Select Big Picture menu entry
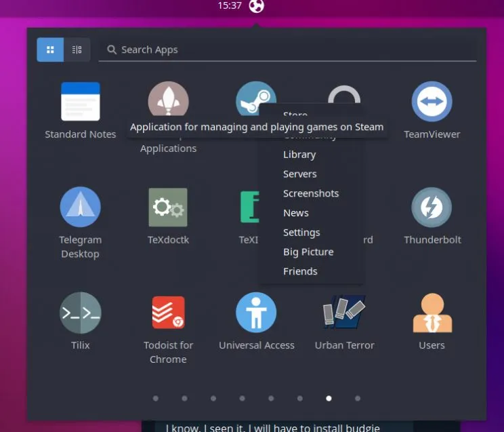 click(x=308, y=252)
